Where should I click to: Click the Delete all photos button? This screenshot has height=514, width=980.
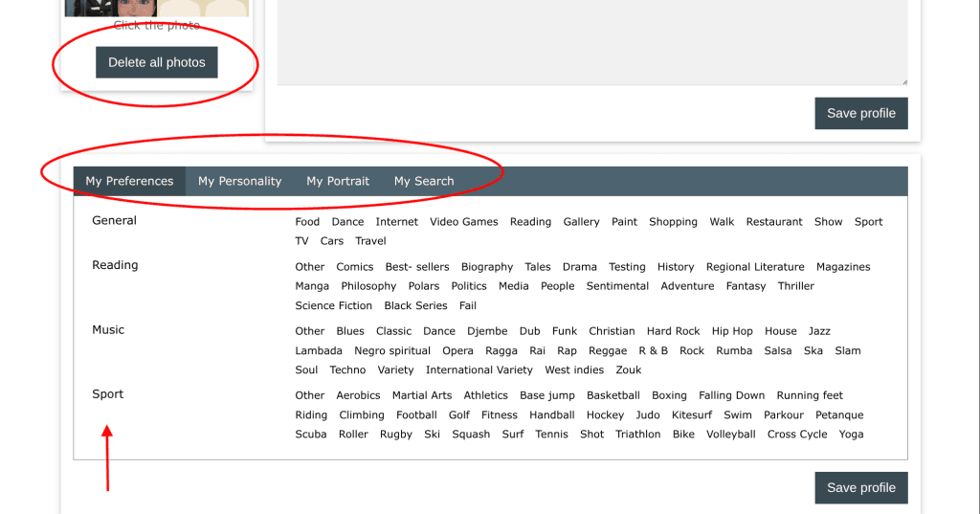(157, 62)
